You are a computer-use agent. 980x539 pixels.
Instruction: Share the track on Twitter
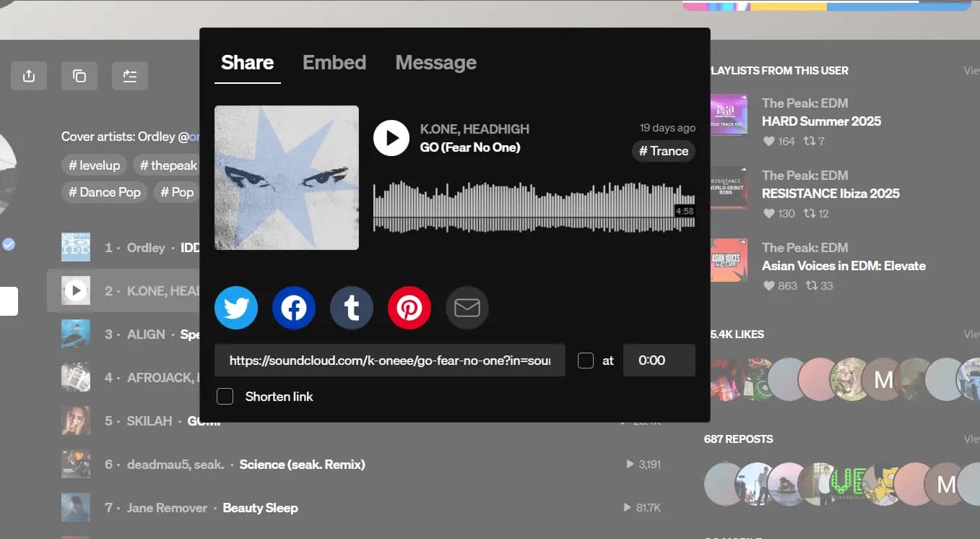pos(236,308)
